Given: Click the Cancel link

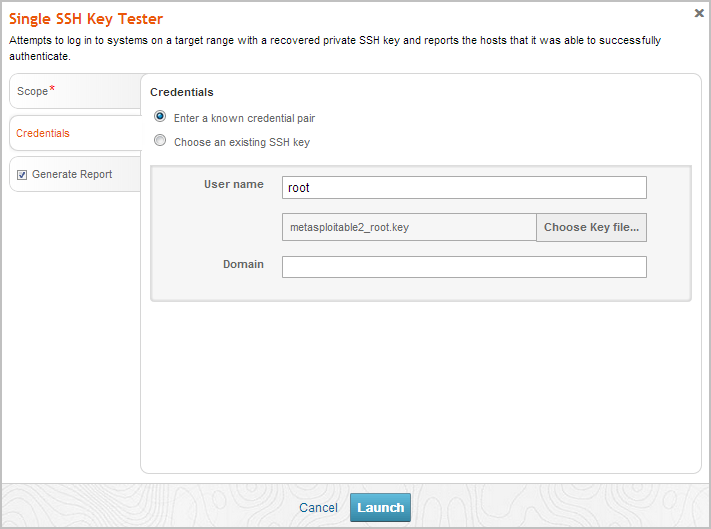Looking at the screenshot, I should click(x=318, y=508).
